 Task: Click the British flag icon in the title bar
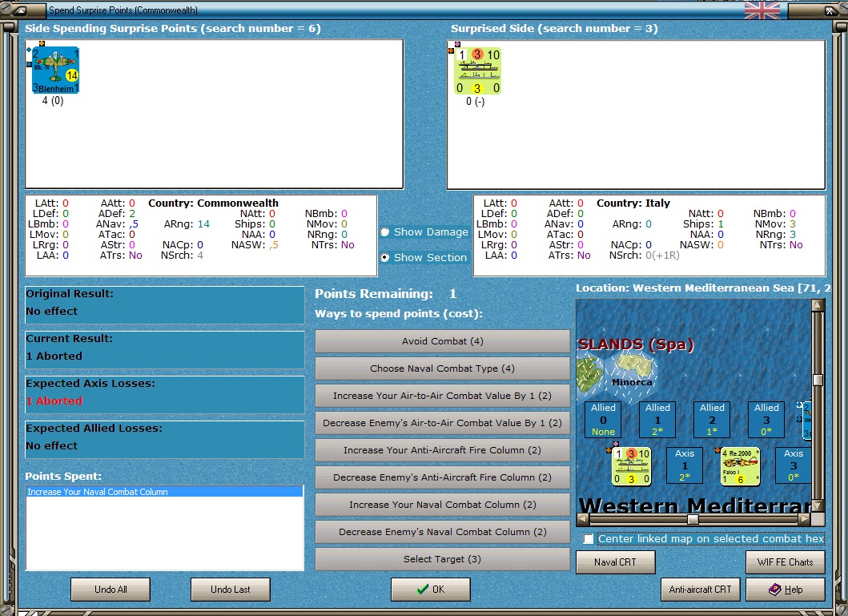(x=762, y=10)
